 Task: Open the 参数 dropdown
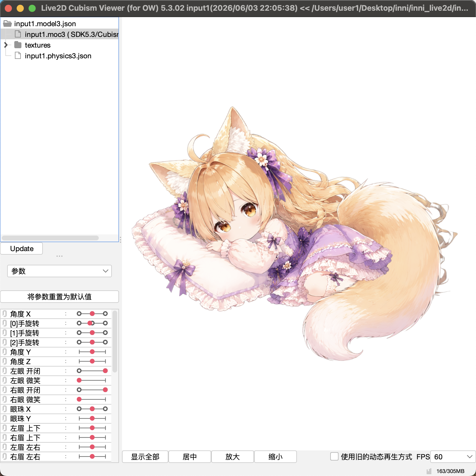pos(59,271)
